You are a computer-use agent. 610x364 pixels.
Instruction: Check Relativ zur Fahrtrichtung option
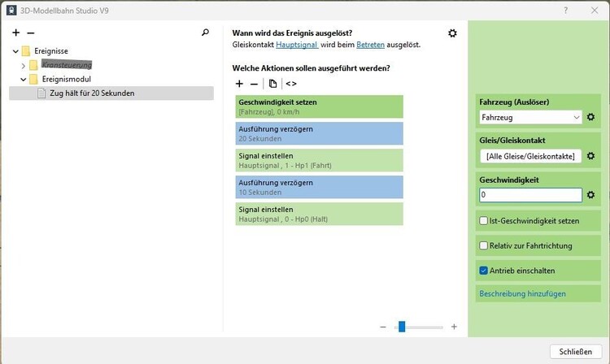[x=484, y=245]
